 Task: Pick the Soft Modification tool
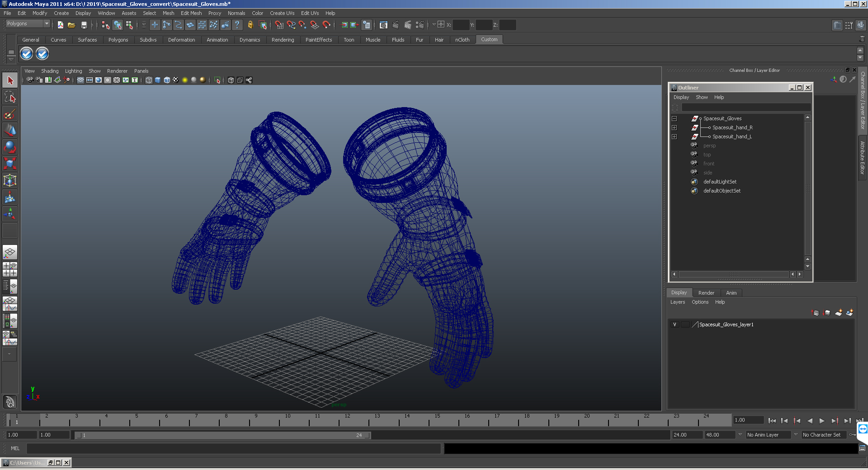click(10, 197)
